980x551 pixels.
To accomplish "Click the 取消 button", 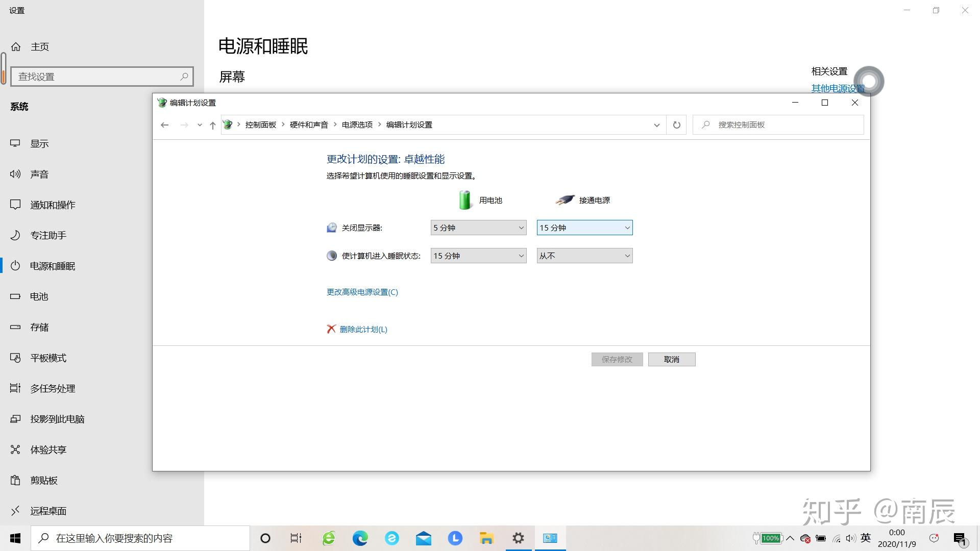I will pos(672,359).
